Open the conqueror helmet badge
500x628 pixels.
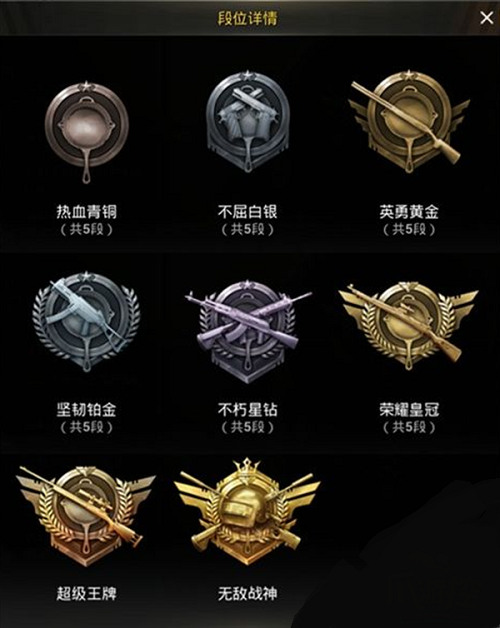point(248,511)
